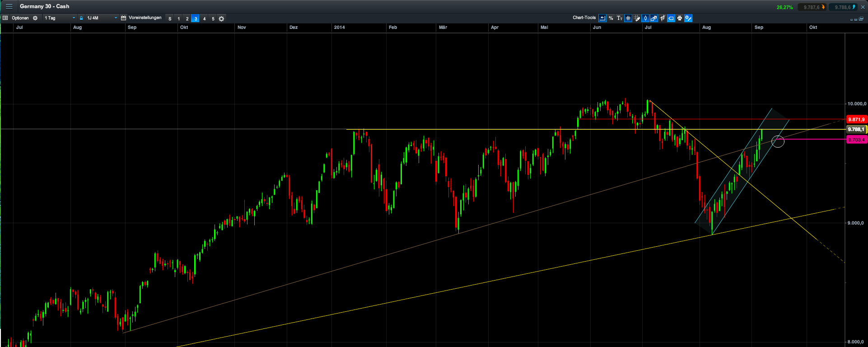Toggle the price label tag tool
This screenshot has height=347, width=868.
(x=671, y=18)
